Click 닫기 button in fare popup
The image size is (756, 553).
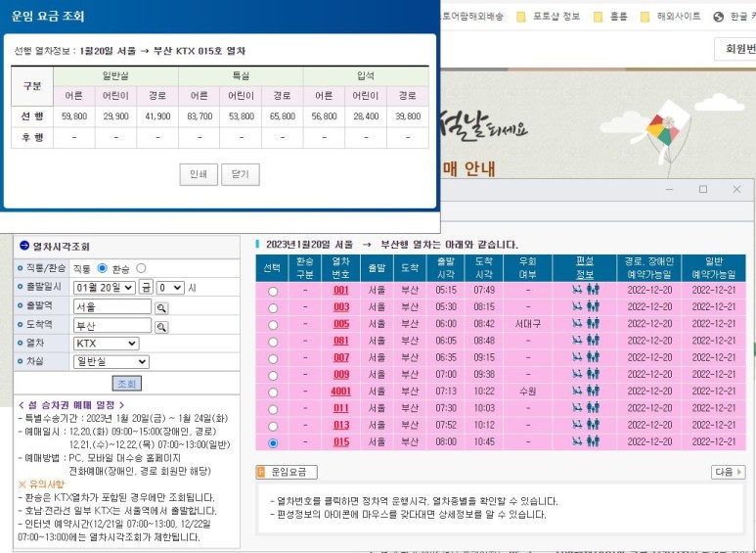pyautogui.click(x=241, y=174)
